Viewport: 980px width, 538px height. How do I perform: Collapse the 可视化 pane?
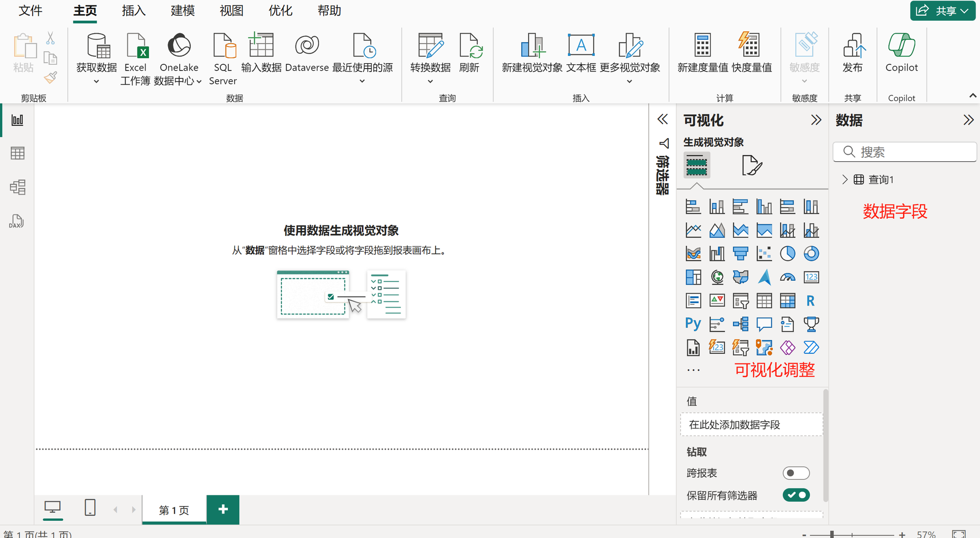click(x=816, y=120)
